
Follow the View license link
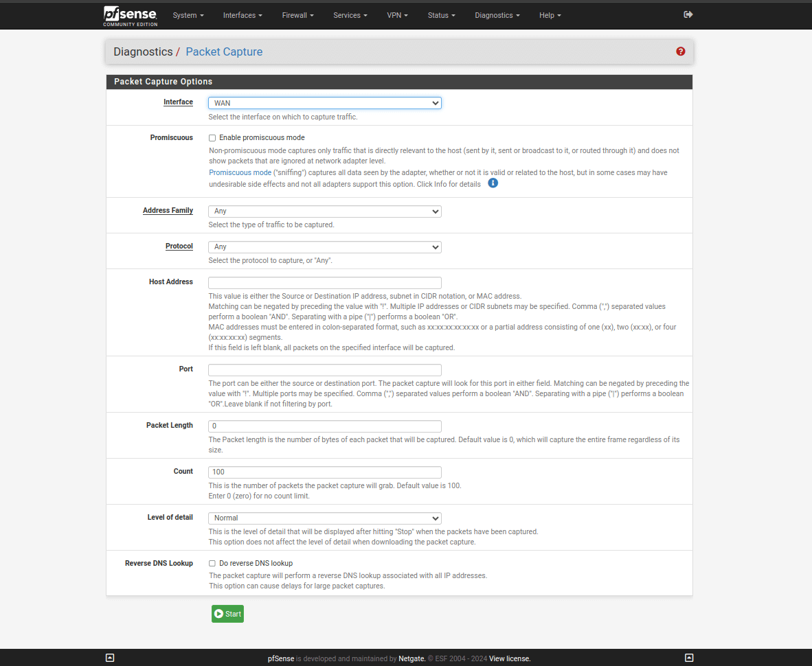click(509, 658)
